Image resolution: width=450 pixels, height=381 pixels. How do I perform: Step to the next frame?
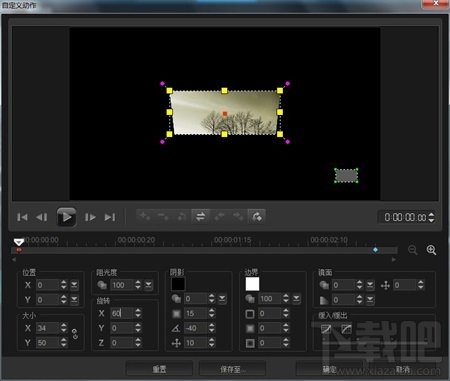click(90, 217)
